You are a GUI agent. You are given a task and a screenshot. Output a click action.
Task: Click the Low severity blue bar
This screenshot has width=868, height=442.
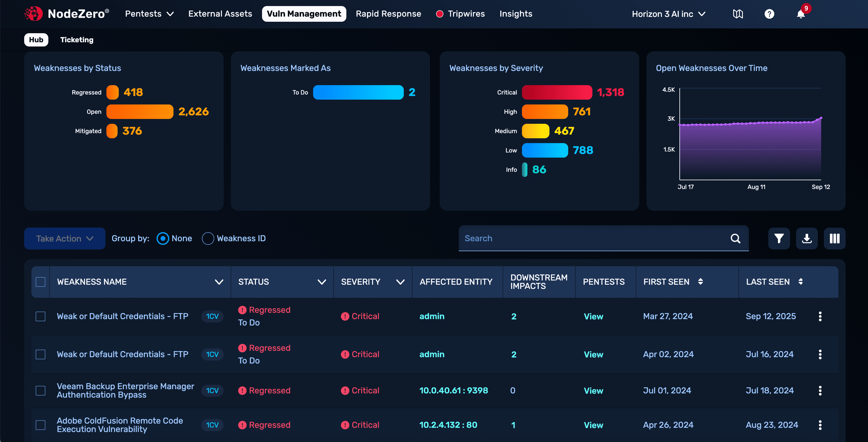pyautogui.click(x=545, y=150)
